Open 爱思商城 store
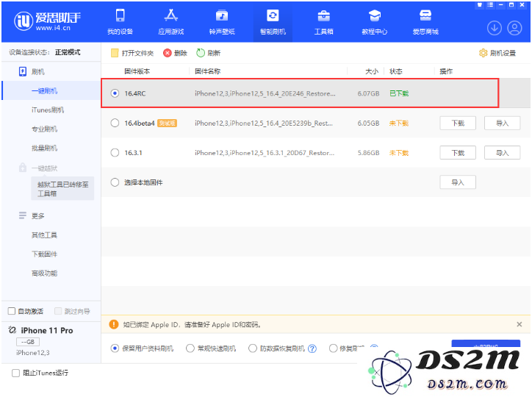Image resolution: width=532 pixels, height=397 pixels. 425,22
